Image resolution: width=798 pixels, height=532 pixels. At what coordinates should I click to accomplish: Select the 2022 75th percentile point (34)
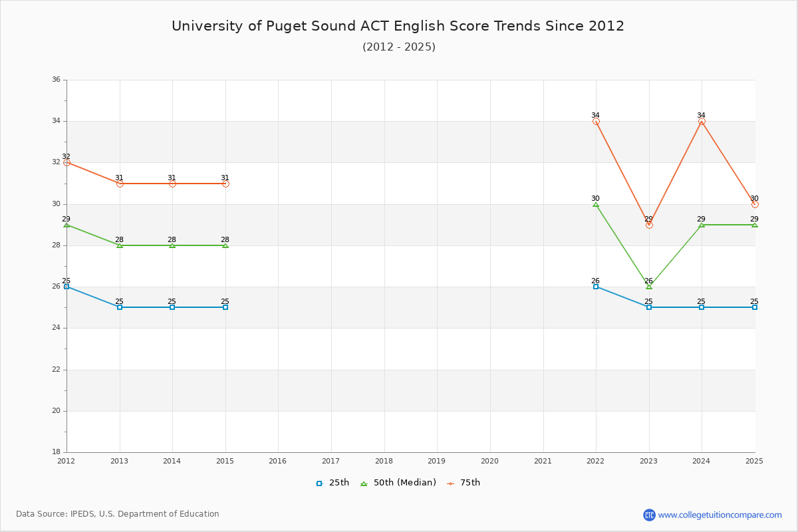point(596,121)
